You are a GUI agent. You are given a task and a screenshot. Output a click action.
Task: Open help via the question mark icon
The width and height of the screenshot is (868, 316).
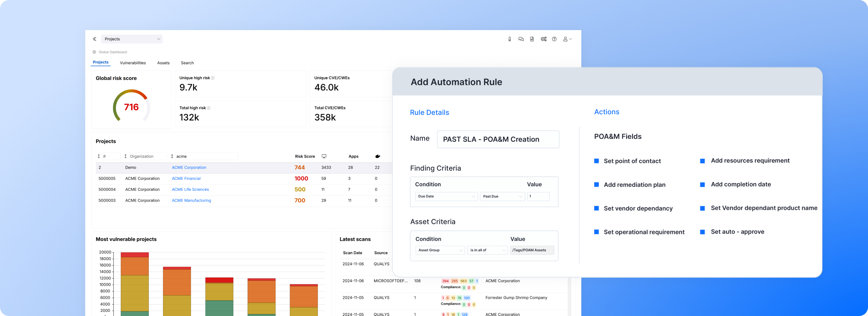point(555,39)
